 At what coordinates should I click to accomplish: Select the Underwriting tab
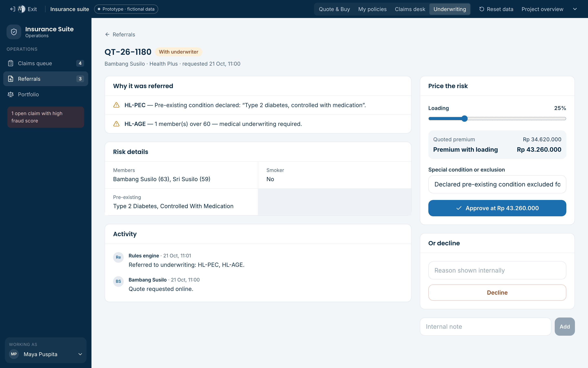tap(450, 9)
